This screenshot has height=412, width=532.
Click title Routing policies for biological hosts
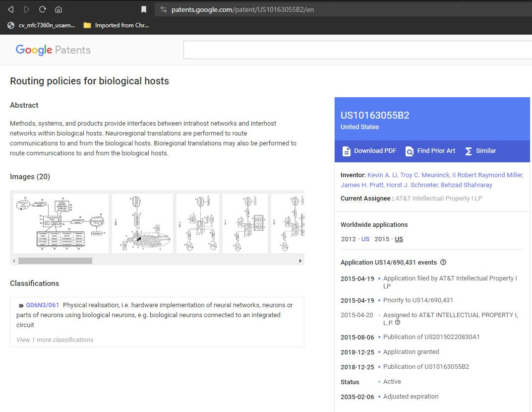tap(89, 81)
